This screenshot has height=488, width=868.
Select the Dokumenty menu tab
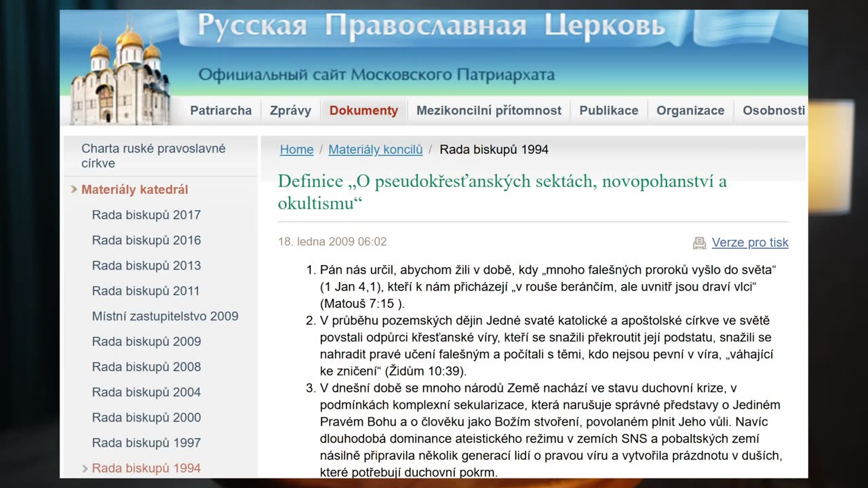click(x=363, y=110)
